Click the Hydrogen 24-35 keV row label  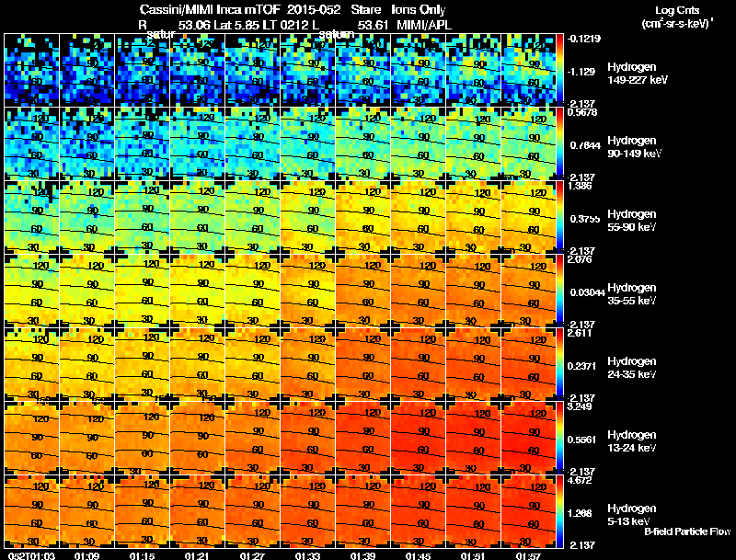pyautogui.click(x=632, y=368)
